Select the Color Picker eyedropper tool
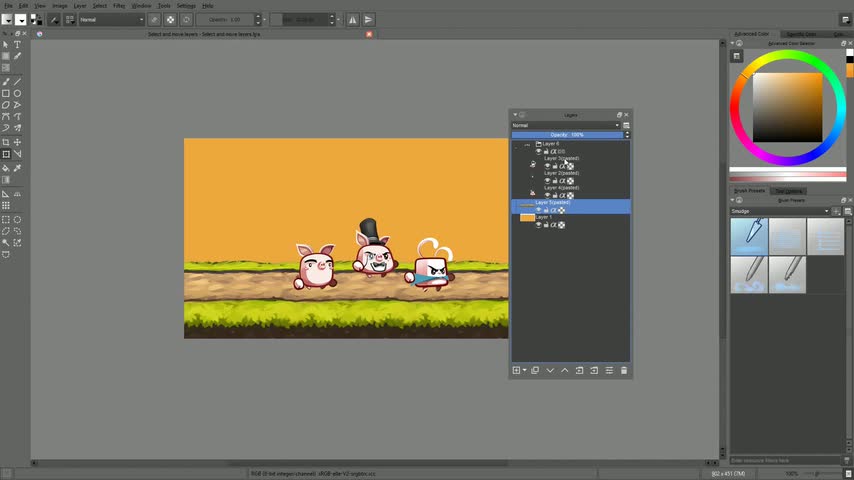Image resolution: width=854 pixels, height=480 pixels. coord(17,168)
